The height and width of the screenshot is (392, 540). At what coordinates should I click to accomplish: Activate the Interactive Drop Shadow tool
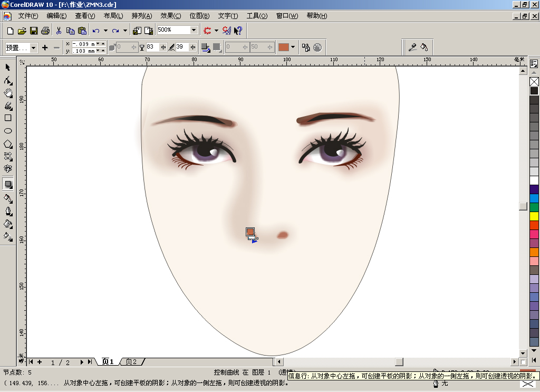8,184
